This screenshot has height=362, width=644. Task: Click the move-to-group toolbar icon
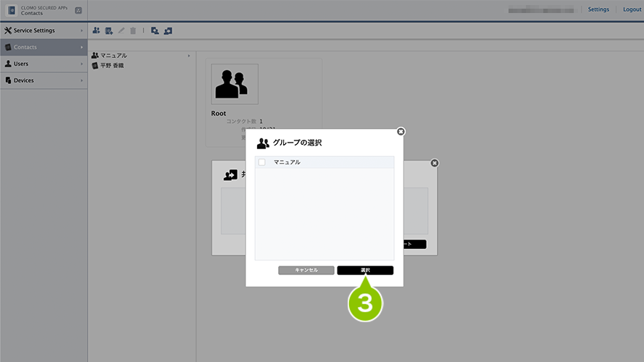click(168, 31)
